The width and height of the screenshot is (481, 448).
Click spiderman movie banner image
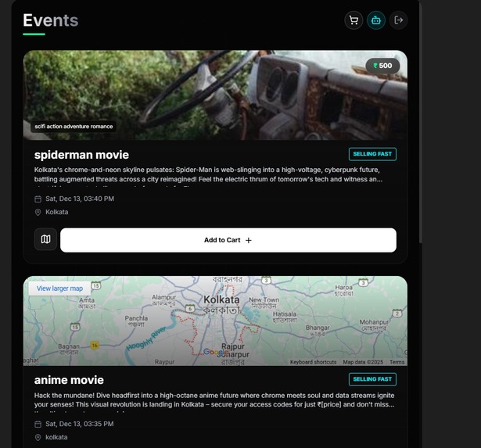(x=215, y=95)
